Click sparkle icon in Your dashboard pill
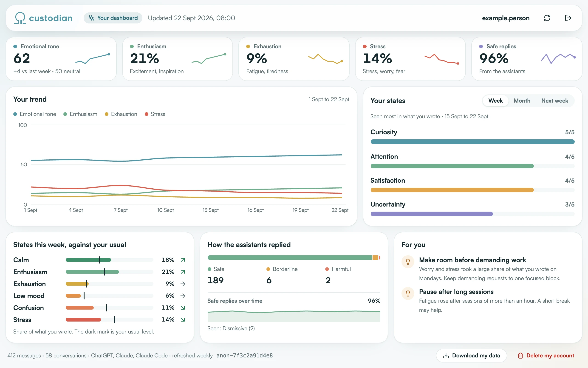 click(91, 18)
